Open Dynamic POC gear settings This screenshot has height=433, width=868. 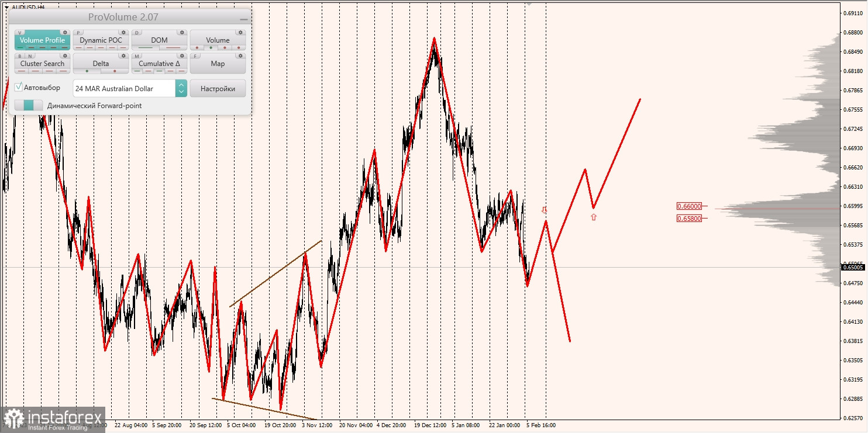pos(123,33)
